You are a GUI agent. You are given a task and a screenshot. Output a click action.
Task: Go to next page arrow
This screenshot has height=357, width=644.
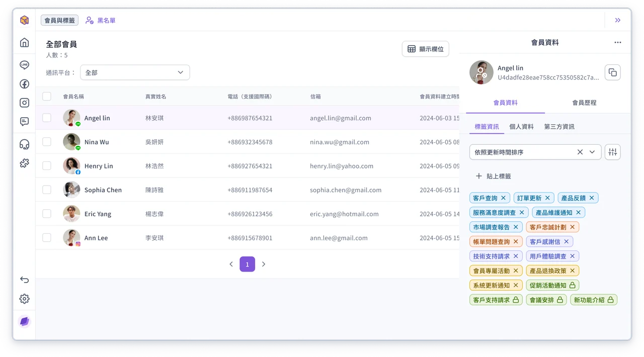(264, 264)
